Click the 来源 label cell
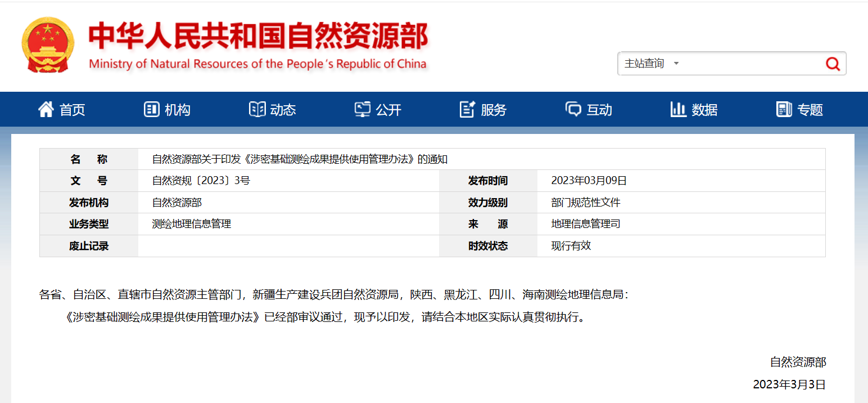 point(488,224)
